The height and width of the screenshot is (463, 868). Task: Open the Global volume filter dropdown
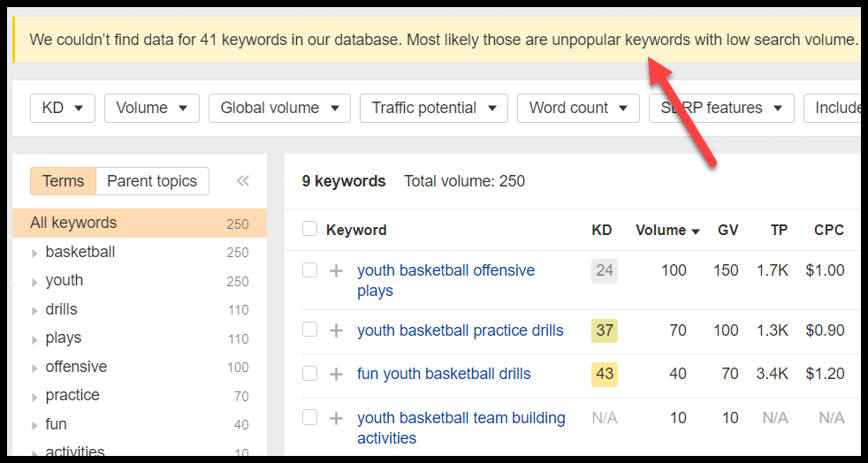click(279, 108)
